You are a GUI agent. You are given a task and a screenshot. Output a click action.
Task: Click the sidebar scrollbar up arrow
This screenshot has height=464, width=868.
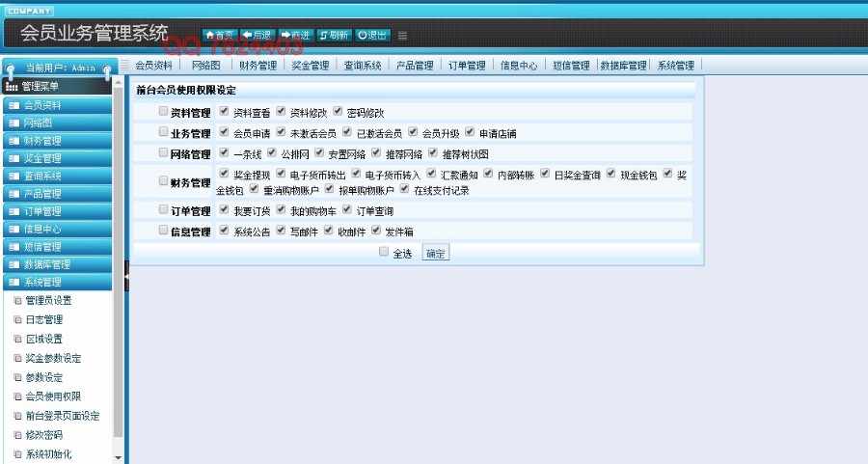pos(118,82)
